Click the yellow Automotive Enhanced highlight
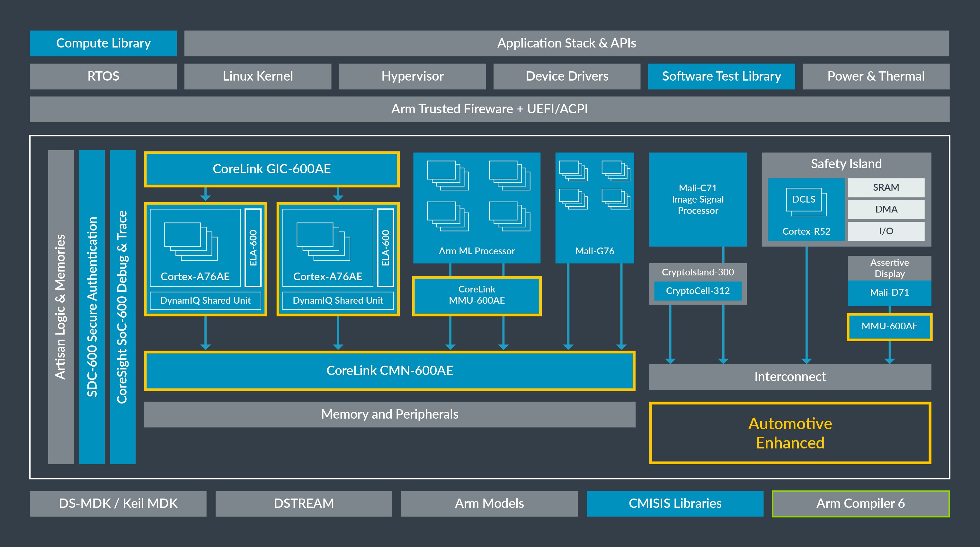Viewport: 980px width, 547px height. pos(790,433)
